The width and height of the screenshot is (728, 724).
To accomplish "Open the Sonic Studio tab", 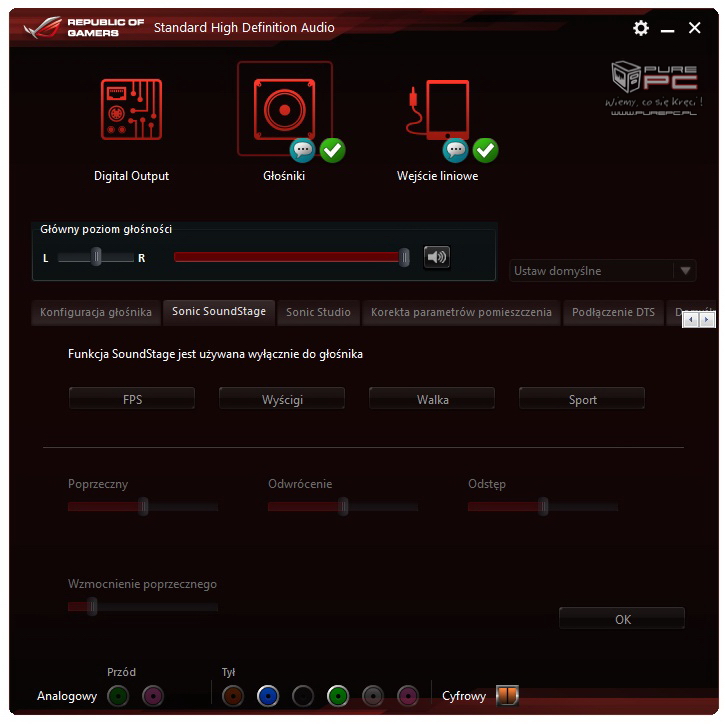I will point(318,312).
